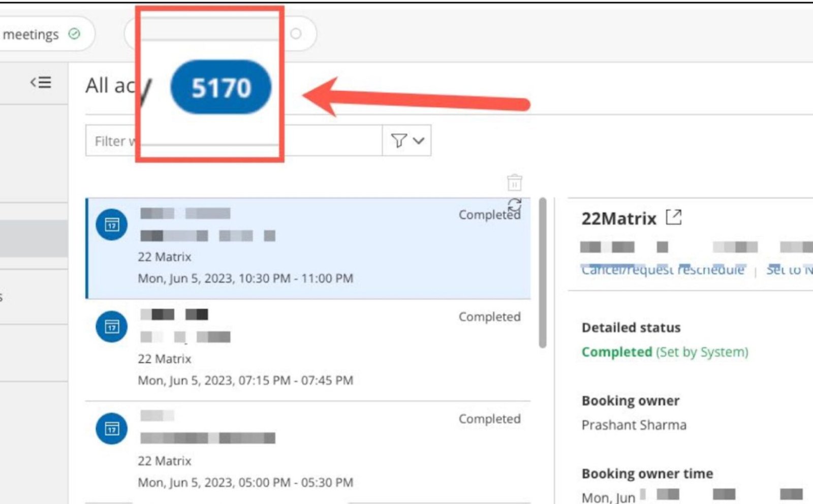Image resolution: width=813 pixels, height=504 pixels.
Task: Click calendar icon of the 05:00 PM meeting
Action: tap(112, 429)
